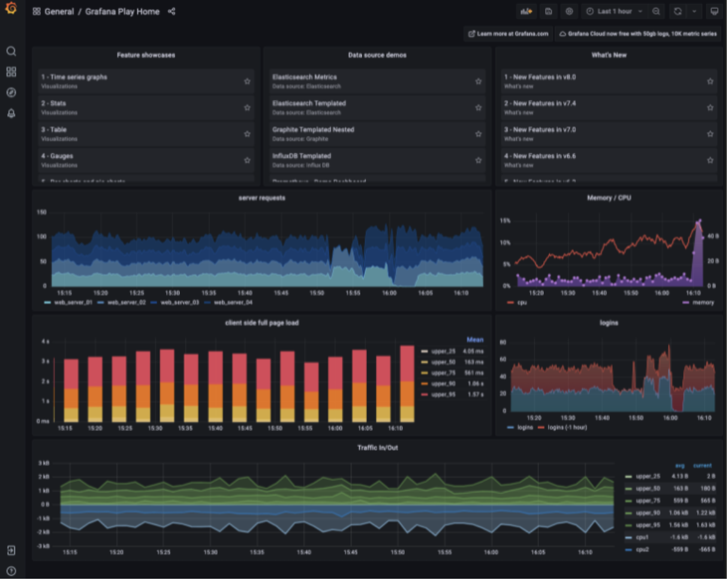Click the Zoom out time range icon
728x580 pixels.
click(x=657, y=11)
